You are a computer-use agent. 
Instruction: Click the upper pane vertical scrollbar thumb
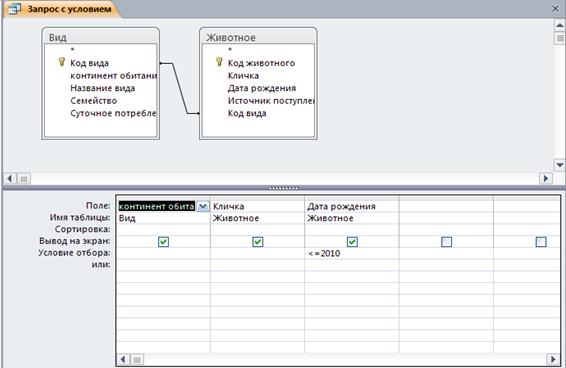[559, 38]
